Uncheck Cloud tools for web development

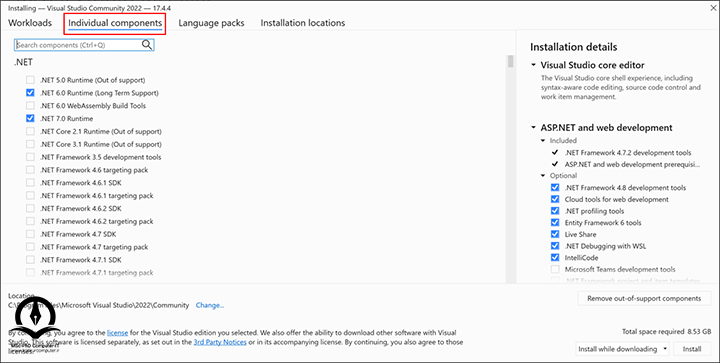(x=555, y=199)
